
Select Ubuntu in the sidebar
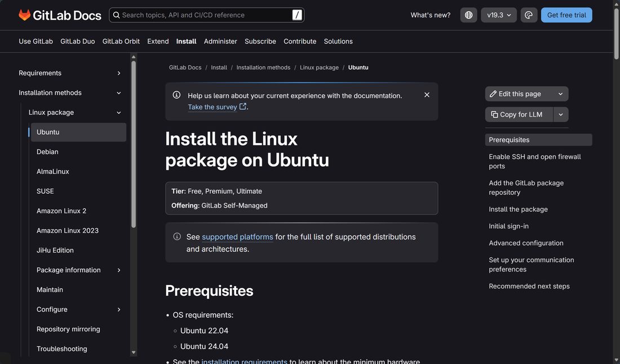(x=78, y=132)
